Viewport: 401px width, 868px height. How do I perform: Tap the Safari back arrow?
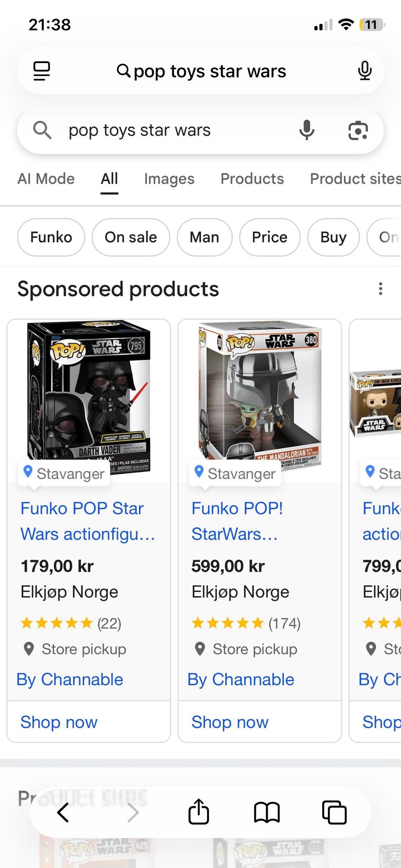point(63,812)
